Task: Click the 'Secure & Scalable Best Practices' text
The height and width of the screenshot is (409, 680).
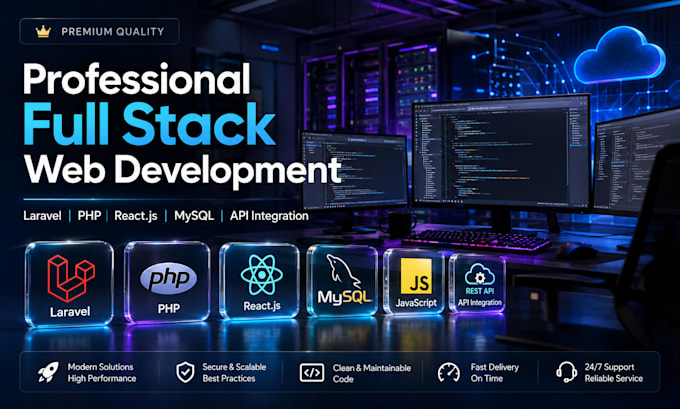Action: click(234, 373)
